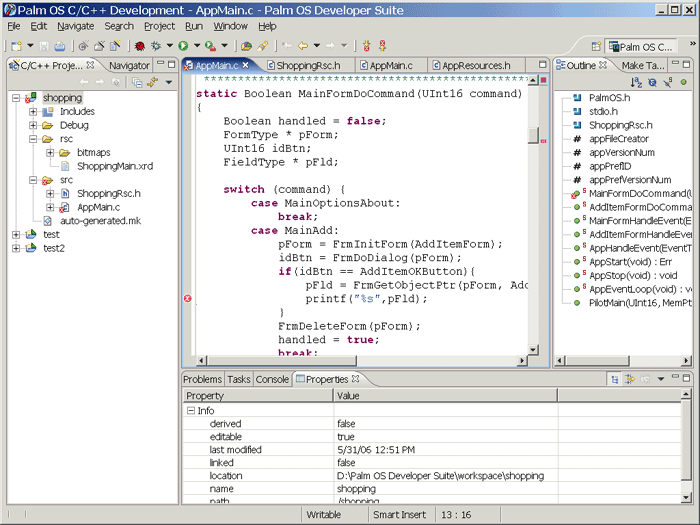Open the Project menu

click(159, 26)
